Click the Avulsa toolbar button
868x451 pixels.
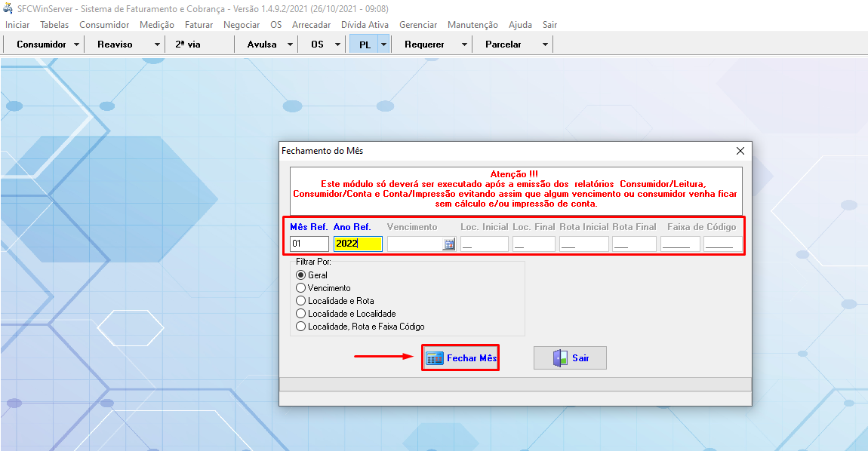click(x=262, y=44)
